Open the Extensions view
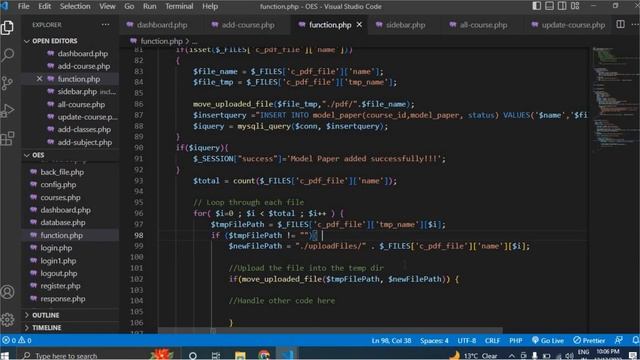This screenshot has height=360, width=640. (7, 138)
